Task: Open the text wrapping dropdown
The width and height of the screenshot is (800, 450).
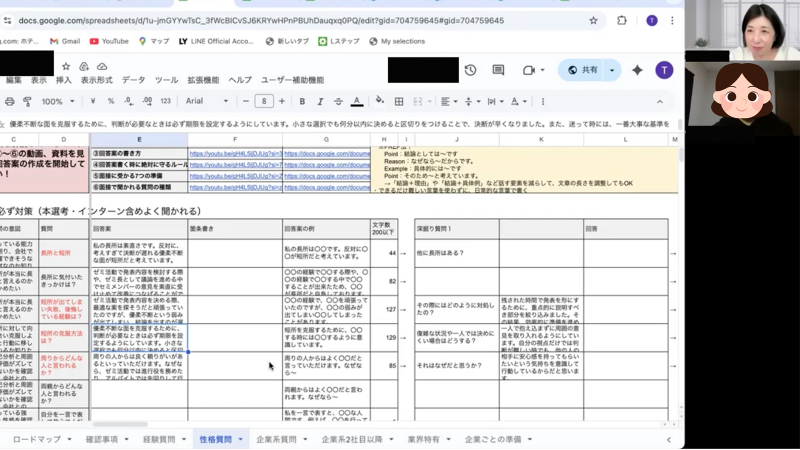Action: pyautogui.click(x=495, y=102)
